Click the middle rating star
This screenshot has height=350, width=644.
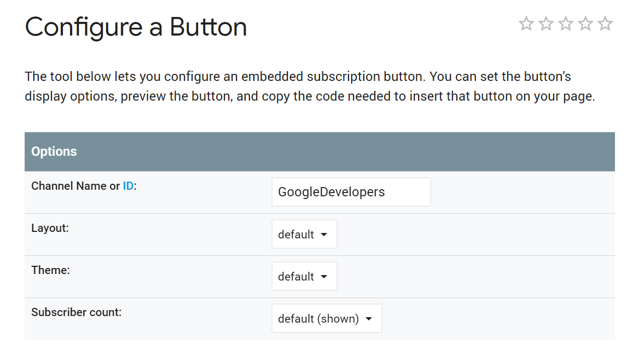tap(565, 24)
